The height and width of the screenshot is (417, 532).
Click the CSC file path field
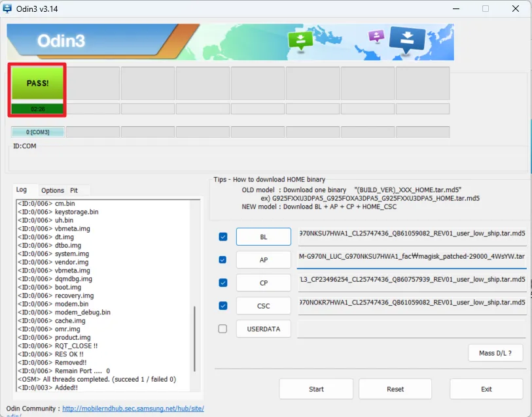[x=412, y=305]
